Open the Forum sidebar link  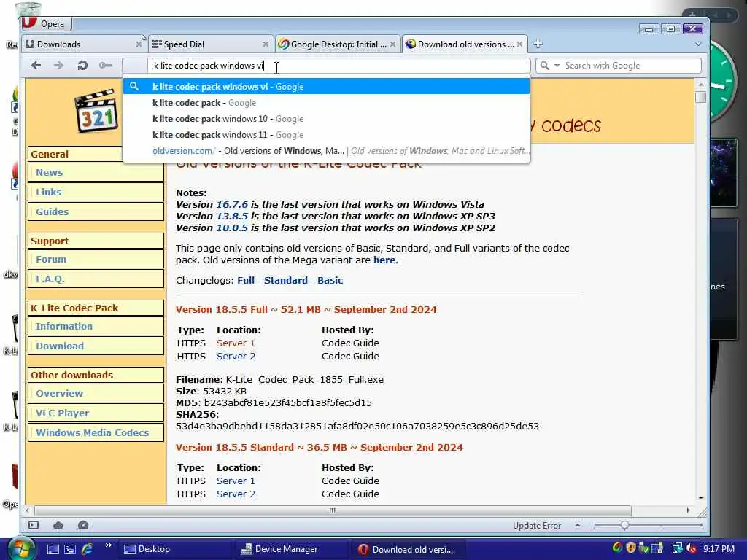coord(51,259)
